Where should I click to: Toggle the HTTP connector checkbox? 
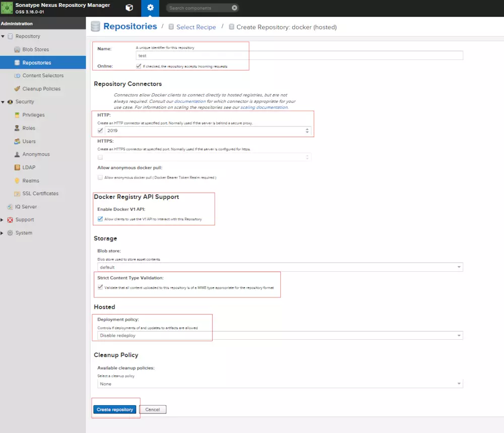[100, 131]
